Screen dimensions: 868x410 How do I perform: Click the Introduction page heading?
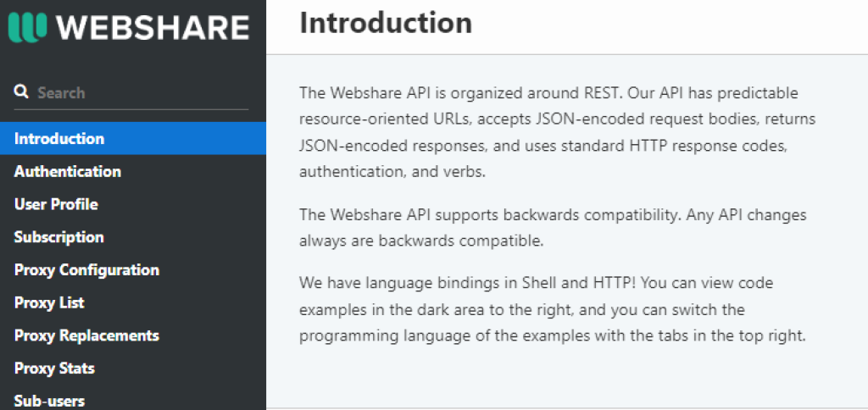pyautogui.click(x=386, y=23)
